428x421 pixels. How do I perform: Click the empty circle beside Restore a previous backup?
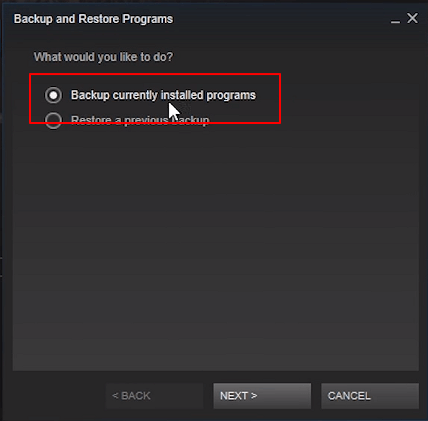tap(53, 120)
